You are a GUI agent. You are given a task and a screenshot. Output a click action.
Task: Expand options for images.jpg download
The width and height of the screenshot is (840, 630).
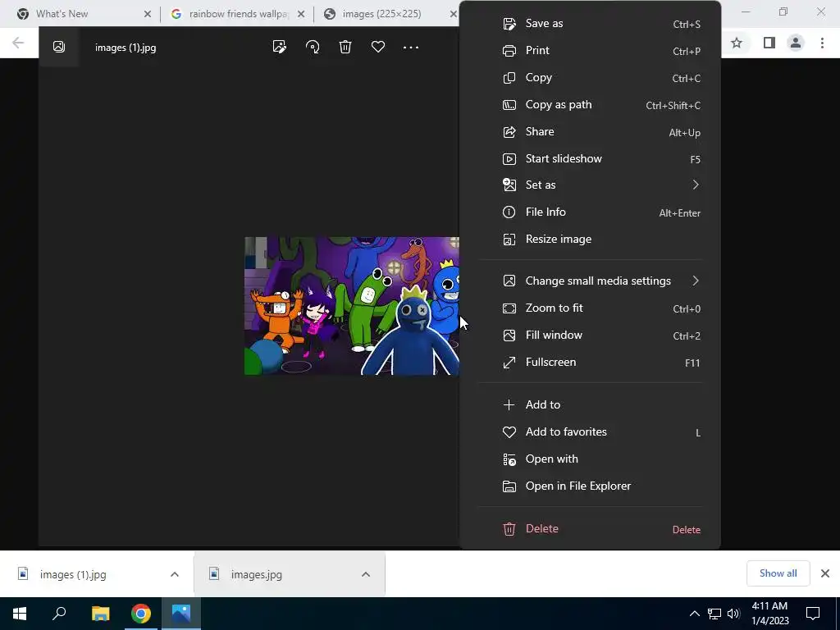coord(366,574)
